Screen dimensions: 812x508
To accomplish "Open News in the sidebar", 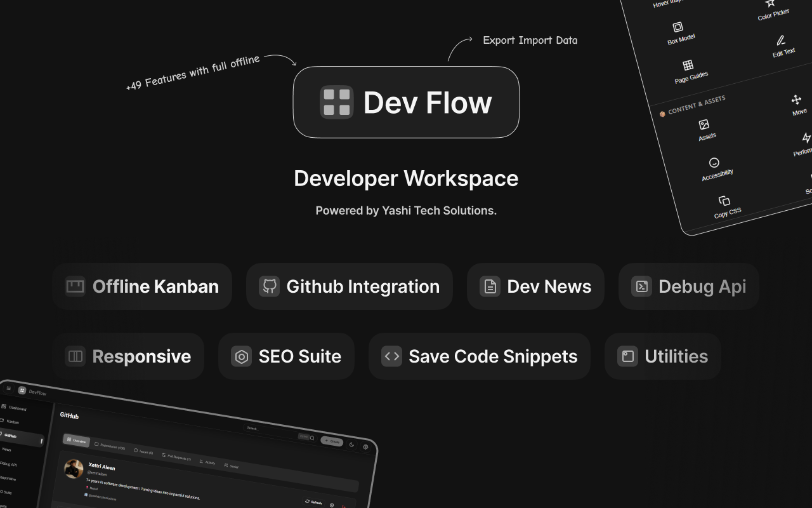I will coord(6,449).
